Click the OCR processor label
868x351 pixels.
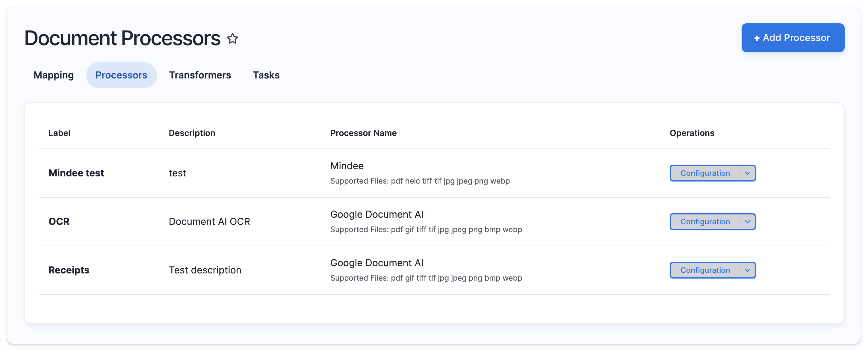(x=59, y=221)
